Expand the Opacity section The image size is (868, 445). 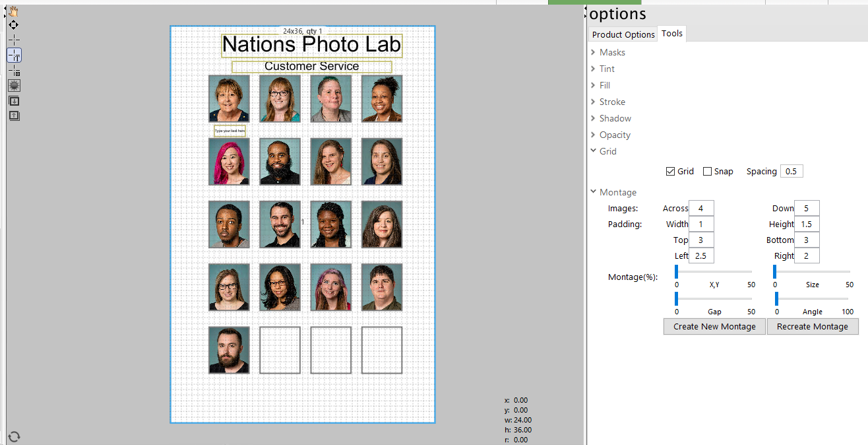610,135
